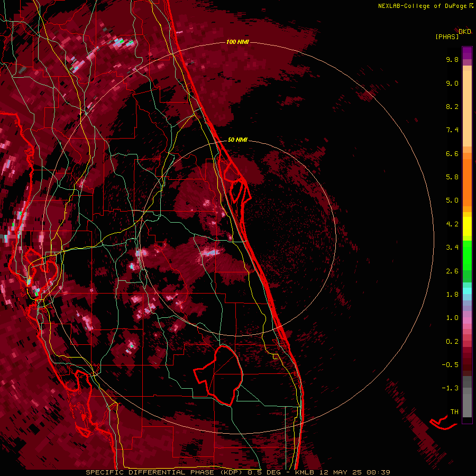Screen dimensions: 476x476
Task: Click the 4.2 color scale value
Action: pos(452,224)
